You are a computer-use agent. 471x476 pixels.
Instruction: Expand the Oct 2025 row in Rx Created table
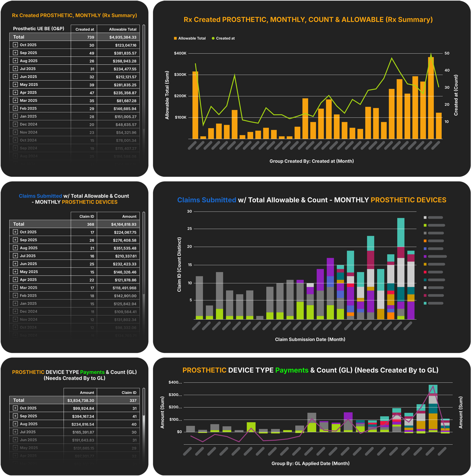[15, 45]
